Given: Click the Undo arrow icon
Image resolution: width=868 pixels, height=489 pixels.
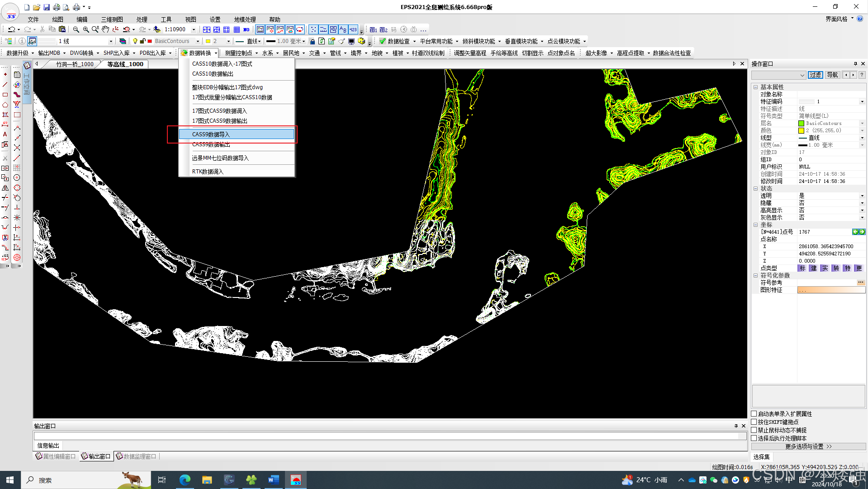Looking at the screenshot, I should click(x=12, y=29).
